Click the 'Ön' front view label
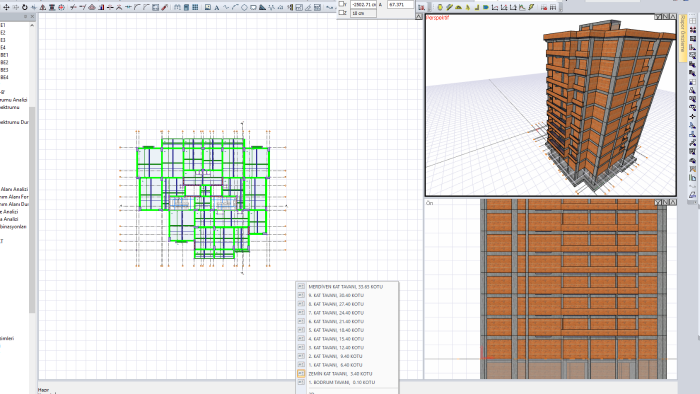700x394 pixels. [429, 203]
